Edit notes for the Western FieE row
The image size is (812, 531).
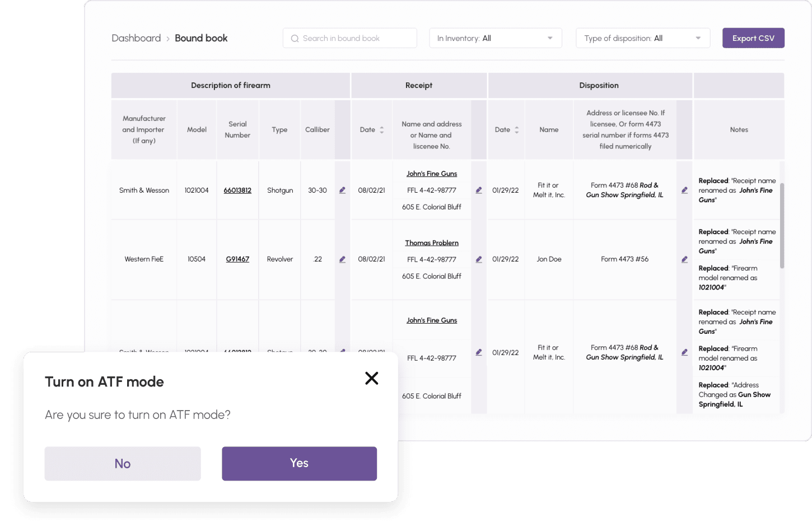pos(684,259)
